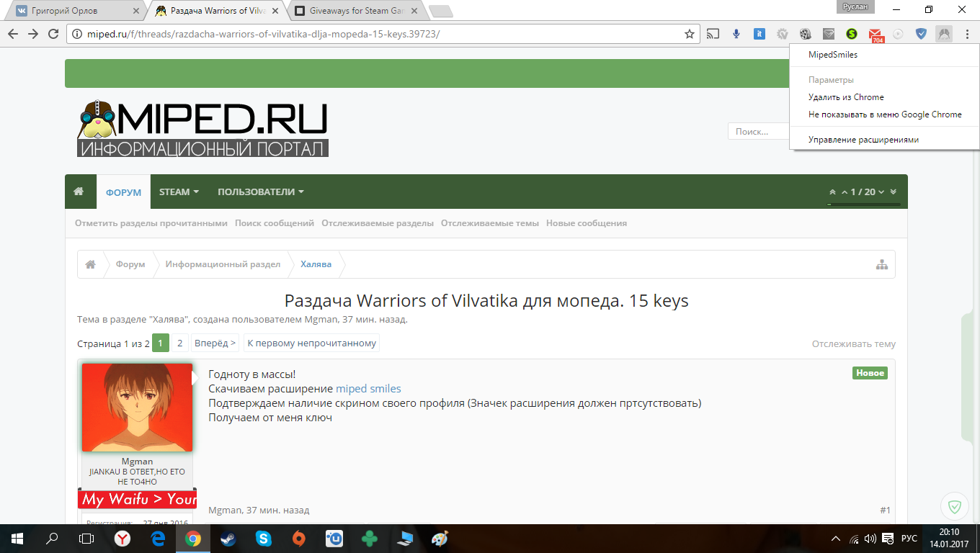The image size is (980, 553).
Task: Open the Chrome three-dot menu
Action: point(967,34)
